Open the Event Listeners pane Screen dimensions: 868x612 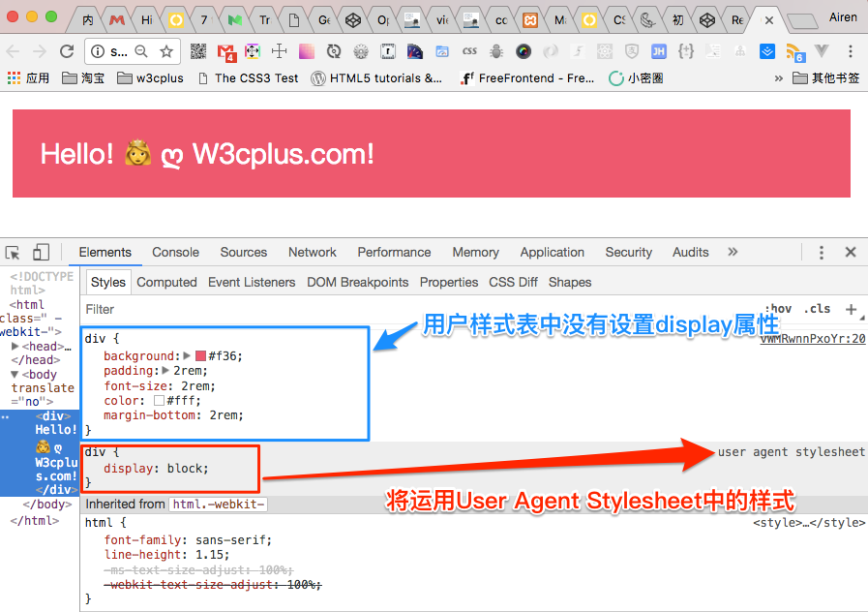pos(252,282)
